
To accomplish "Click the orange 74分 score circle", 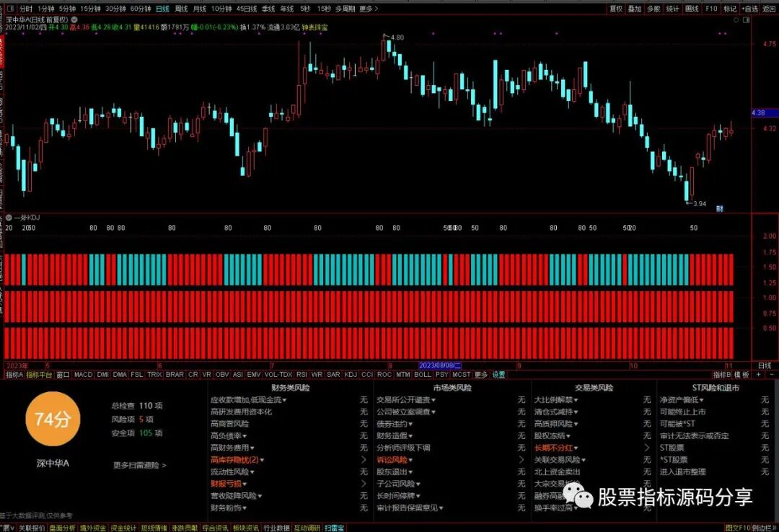I will pyautogui.click(x=53, y=419).
